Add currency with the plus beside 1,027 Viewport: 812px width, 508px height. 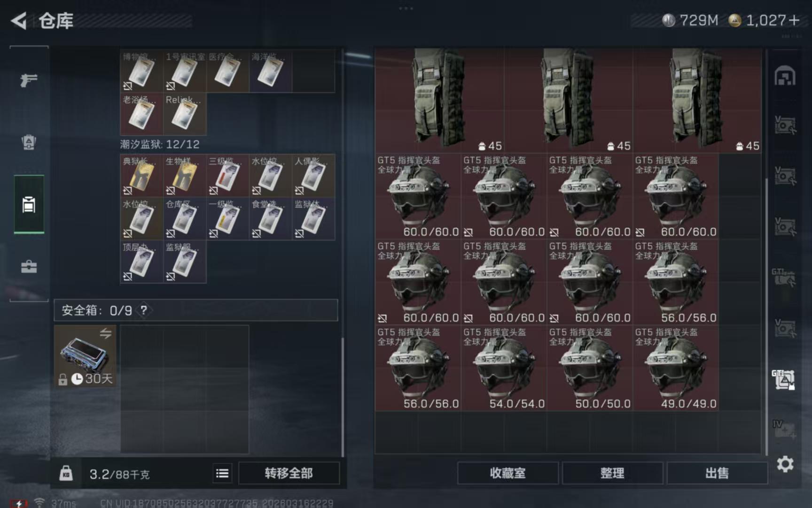[x=794, y=20]
